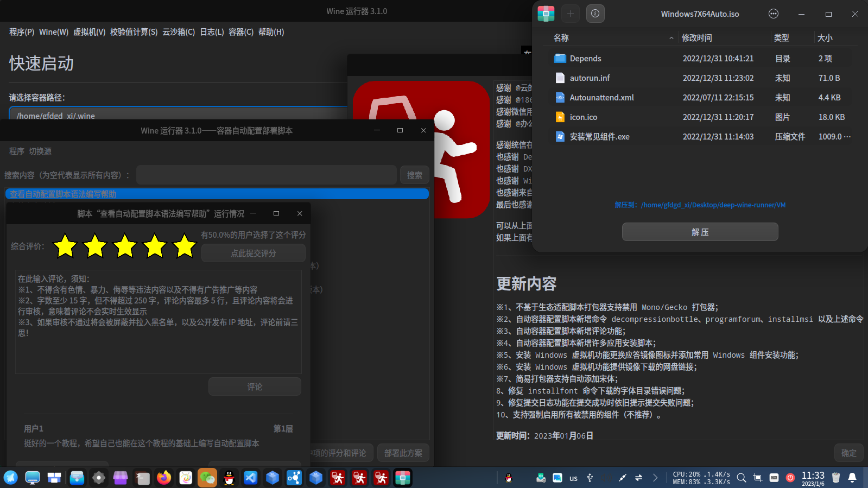Click the 点此提交评分 button
The height and width of the screenshot is (488, 868).
[254, 253]
